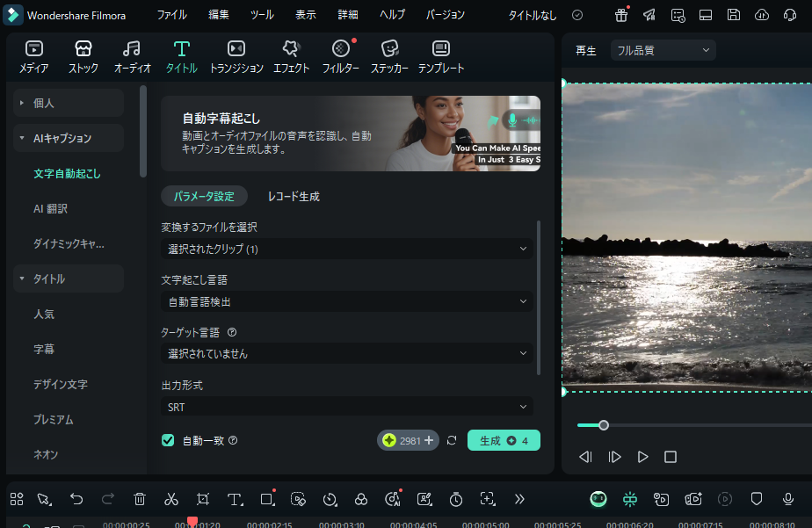This screenshot has height=528, width=812.
Task: Open the フル品質 playback quality dropdown
Action: [663, 50]
